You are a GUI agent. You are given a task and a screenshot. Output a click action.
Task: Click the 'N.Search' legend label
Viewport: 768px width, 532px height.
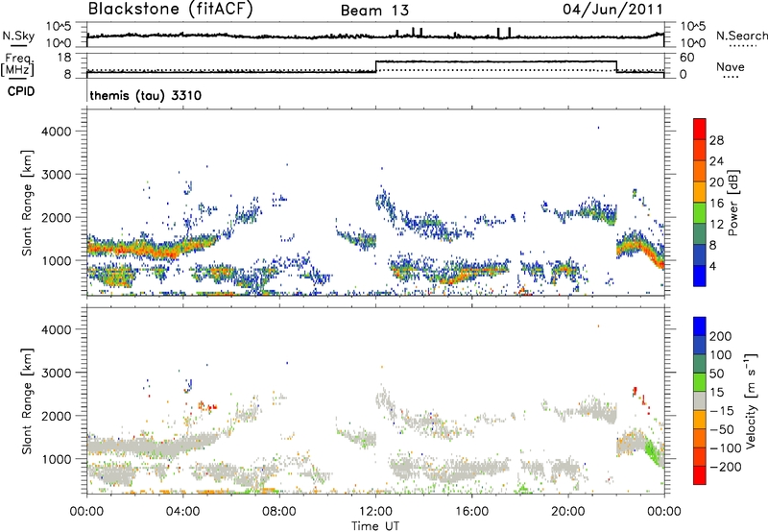tap(741, 36)
